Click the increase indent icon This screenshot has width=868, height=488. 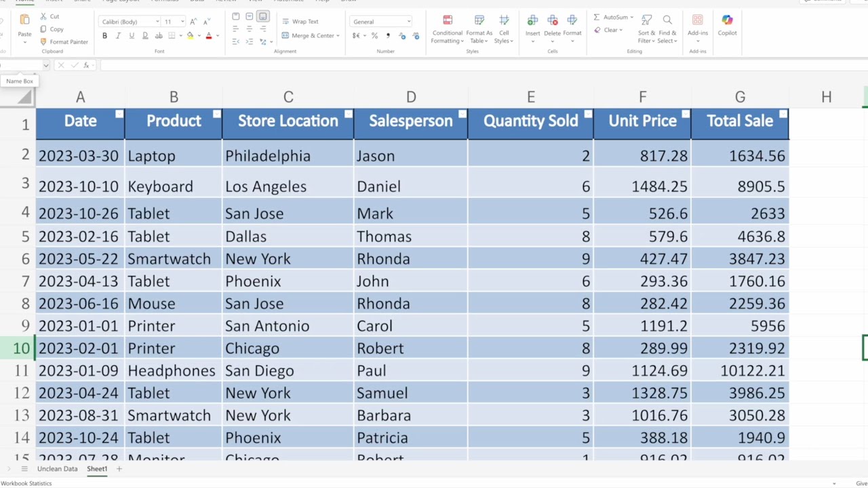[x=250, y=42]
